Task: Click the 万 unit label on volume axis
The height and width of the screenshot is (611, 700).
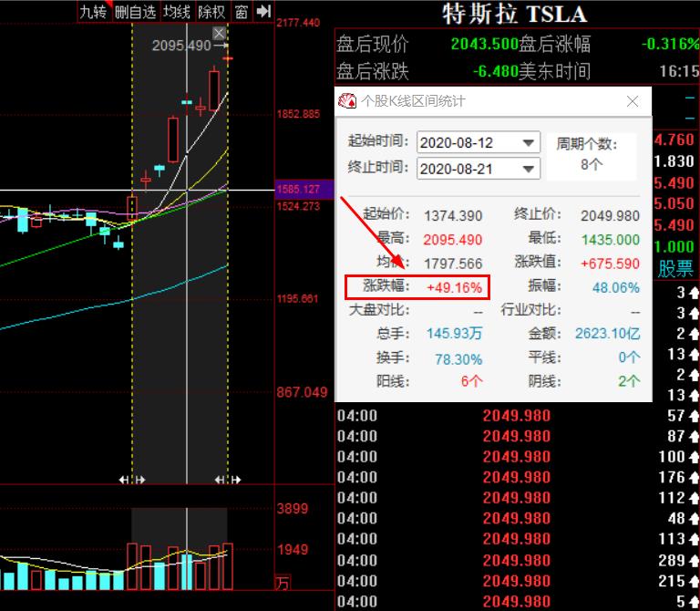Action: 283,583
